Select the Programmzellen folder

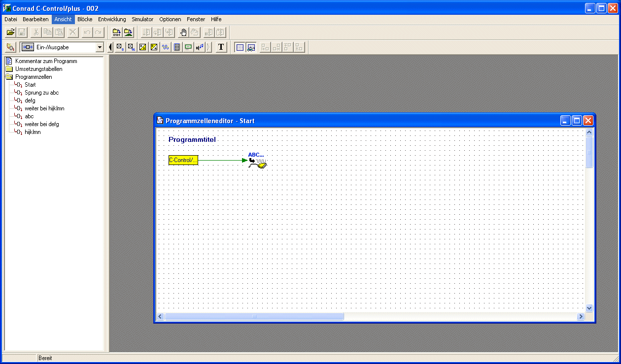33,77
